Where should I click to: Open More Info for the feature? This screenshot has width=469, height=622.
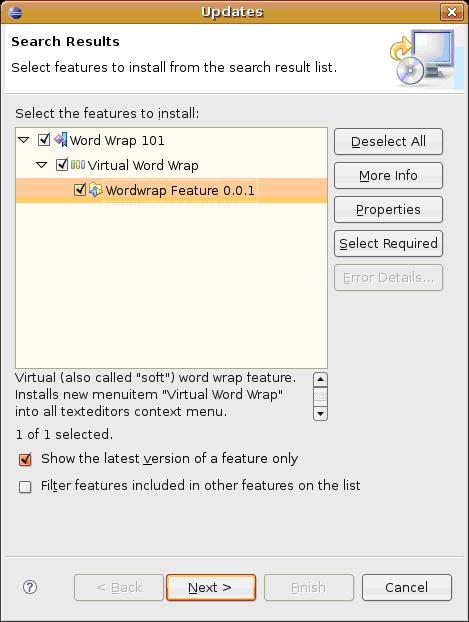pyautogui.click(x=388, y=176)
